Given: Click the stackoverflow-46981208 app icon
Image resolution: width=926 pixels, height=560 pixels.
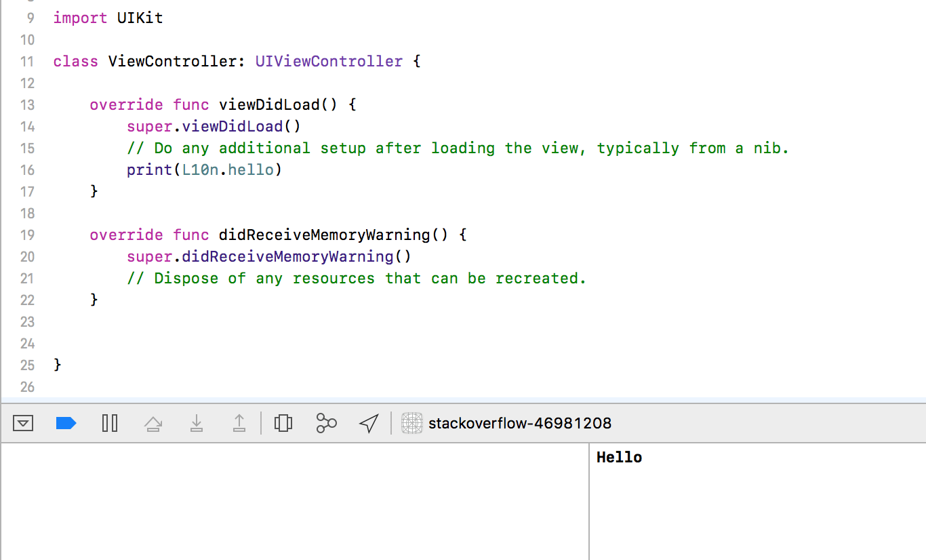Looking at the screenshot, I should pos(412,423).
